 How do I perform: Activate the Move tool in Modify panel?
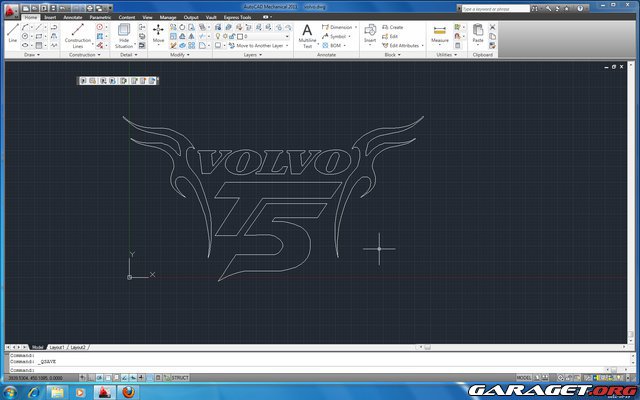pos(158,33)
